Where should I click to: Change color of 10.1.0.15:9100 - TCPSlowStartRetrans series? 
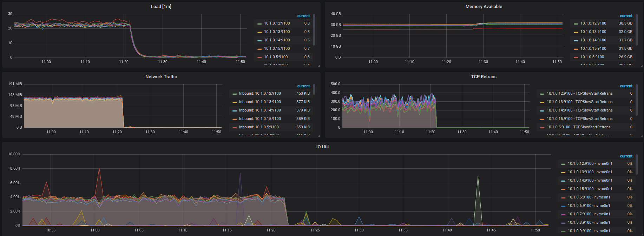coord(542,119)
